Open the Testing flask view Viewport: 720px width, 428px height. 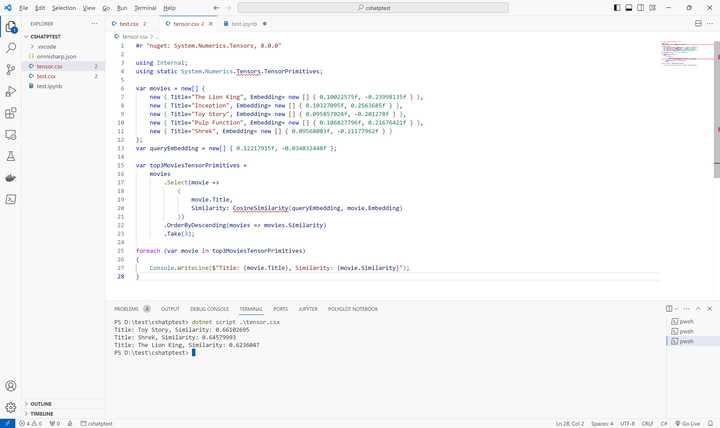pyautogui.click(x=11, y=156)
